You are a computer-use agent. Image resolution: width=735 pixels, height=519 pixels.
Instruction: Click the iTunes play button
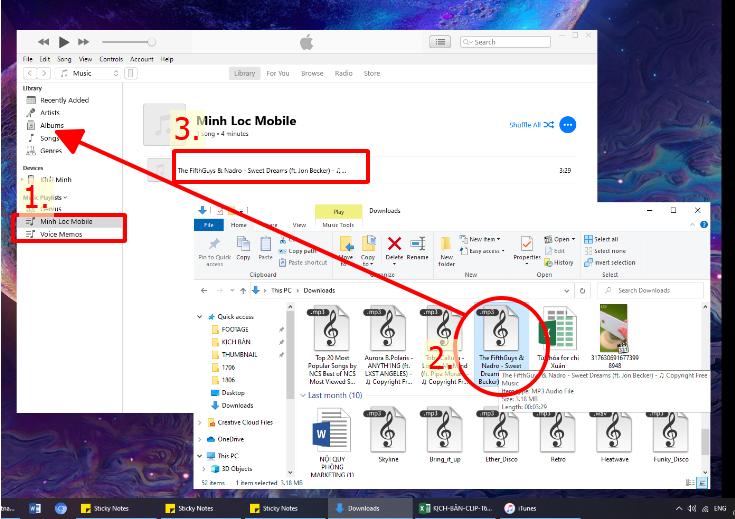click(64, 42)
